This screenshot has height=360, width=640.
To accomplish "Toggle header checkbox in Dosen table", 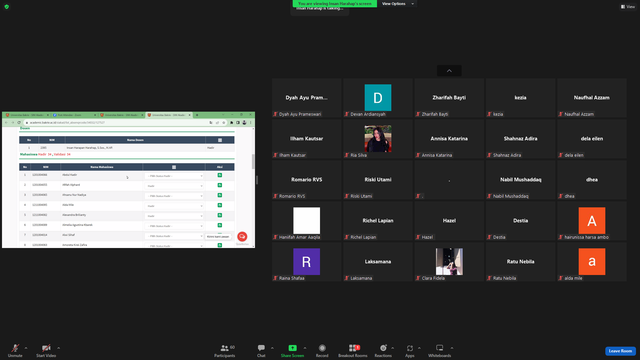I will [220, 140].
